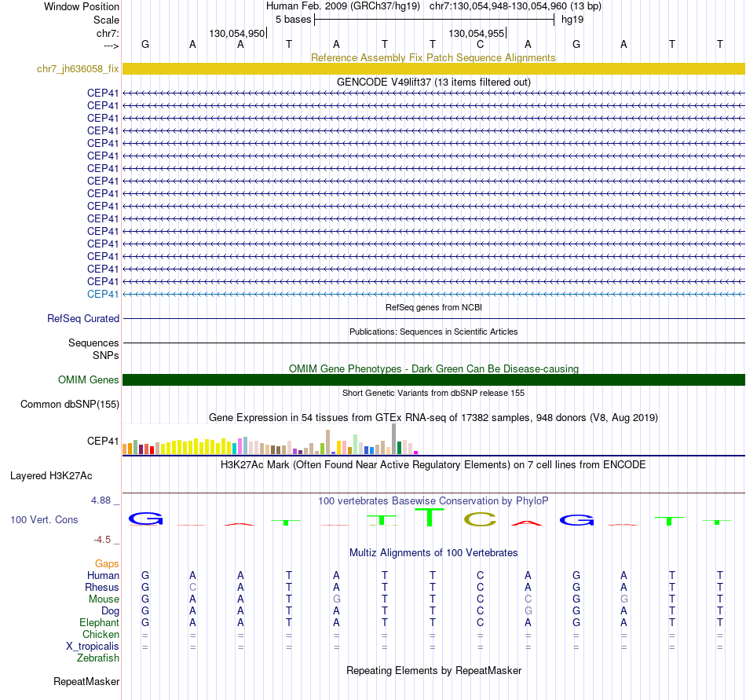The width and height of the screenshot is (746, 700).
Task: Click the hg19 assembly label
Action: pos(572,20)
